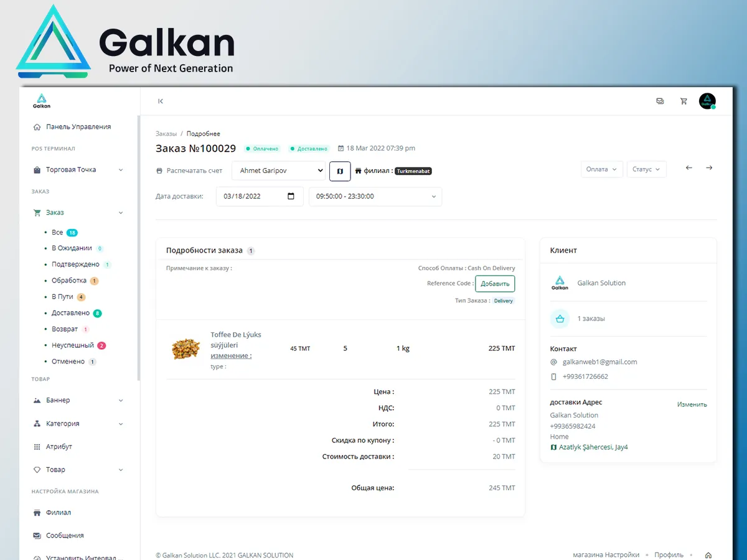Open the Статус status dropdown
The image size is (747, 560).
[x=647, y=169]
